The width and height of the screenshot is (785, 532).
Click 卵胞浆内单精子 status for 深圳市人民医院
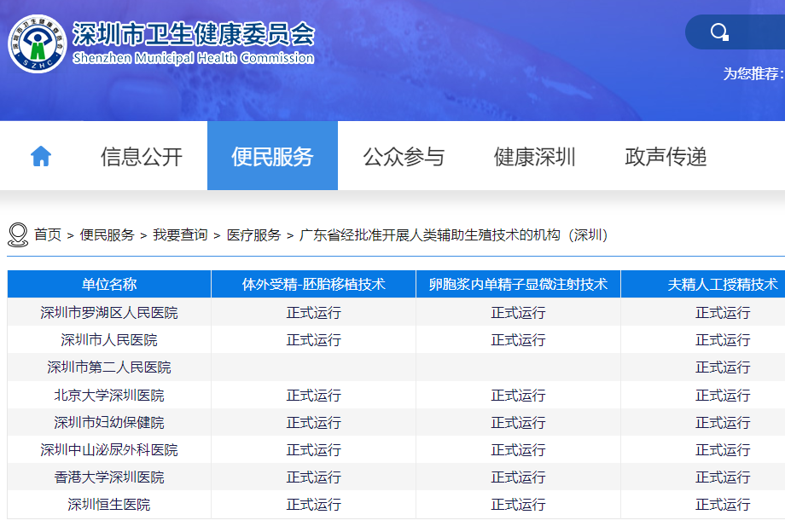[518, 340]
